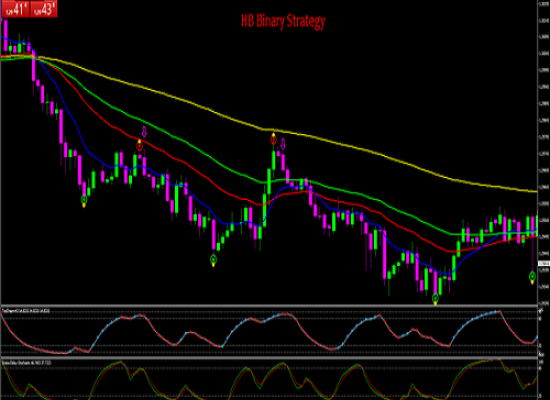550x400 pixels.
Task: Select the green circle buy signal at the chart's lowest low
Action: point(435,298)
